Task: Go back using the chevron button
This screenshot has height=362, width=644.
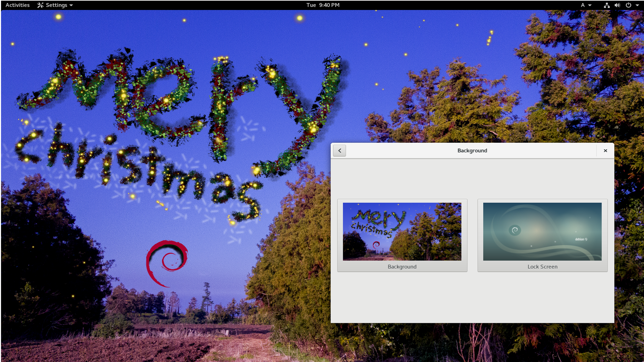Action: coord(339,150)
